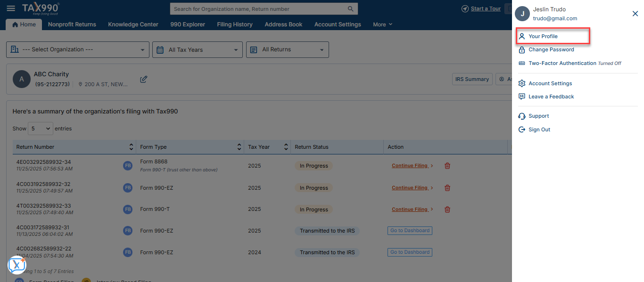The width and height of the screenshot is (644, 282).
Task: Click the FB badge on return 4C003172589932-31
Action: [x=128, y=231]
